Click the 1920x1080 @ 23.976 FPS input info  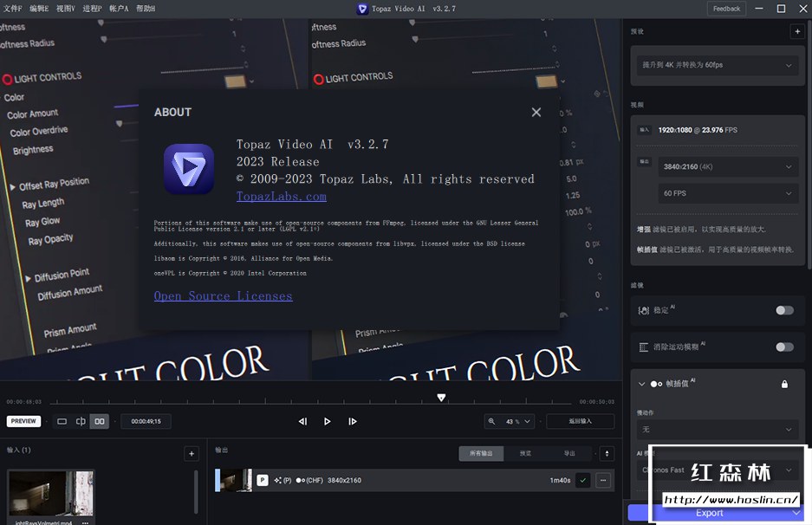[698, 130]
